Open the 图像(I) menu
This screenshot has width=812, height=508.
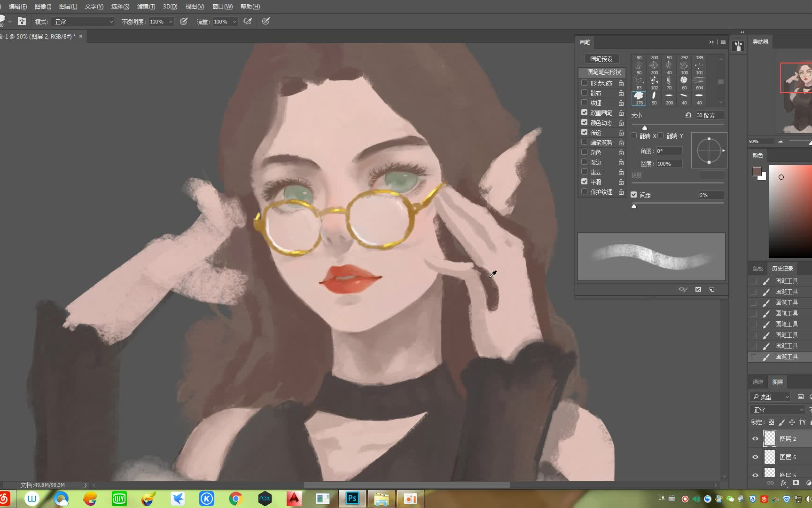(x=43, y=7)
